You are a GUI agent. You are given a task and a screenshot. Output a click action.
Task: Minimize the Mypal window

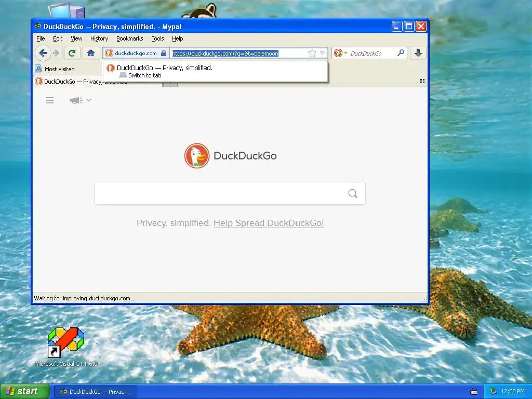pyautogui.click(x=396, y=26)
